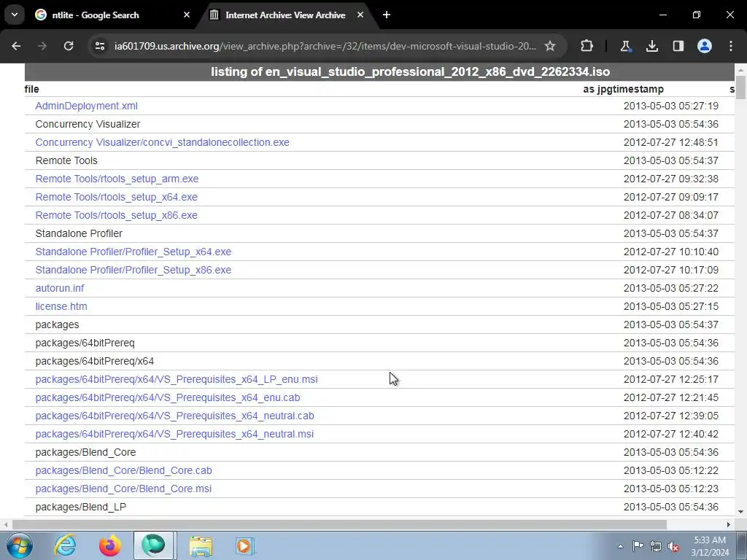747x560 pixels.
Task: Open VS_Prerequisites_x64_neutral.msi link
Action: click(x=174, y=434)
